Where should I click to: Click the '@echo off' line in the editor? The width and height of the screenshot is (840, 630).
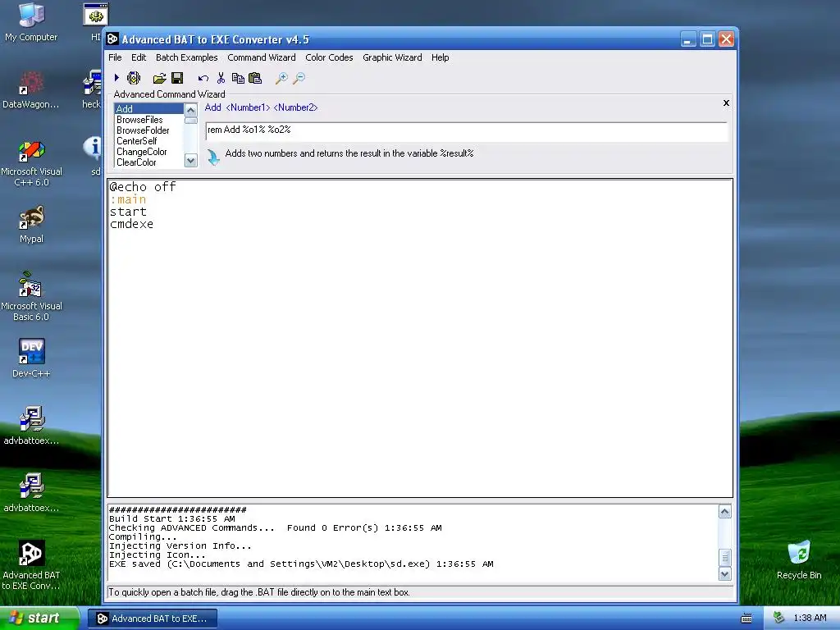(143, 187)
